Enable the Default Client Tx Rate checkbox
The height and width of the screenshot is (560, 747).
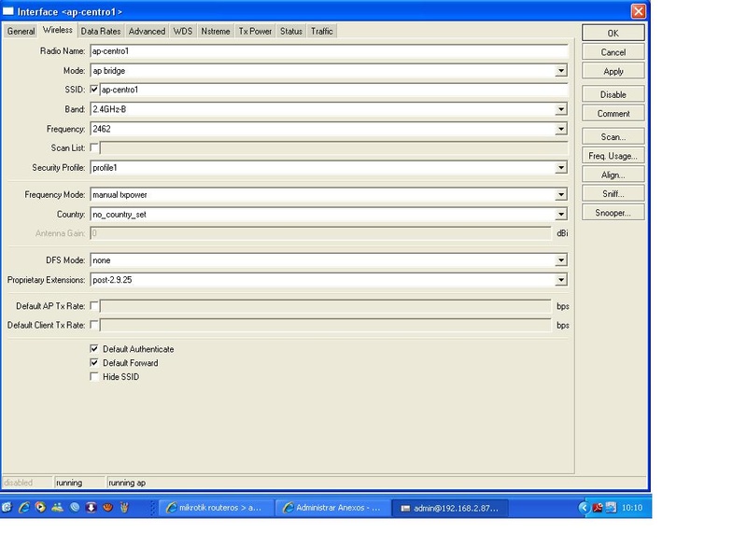click(x=94, y=325)
